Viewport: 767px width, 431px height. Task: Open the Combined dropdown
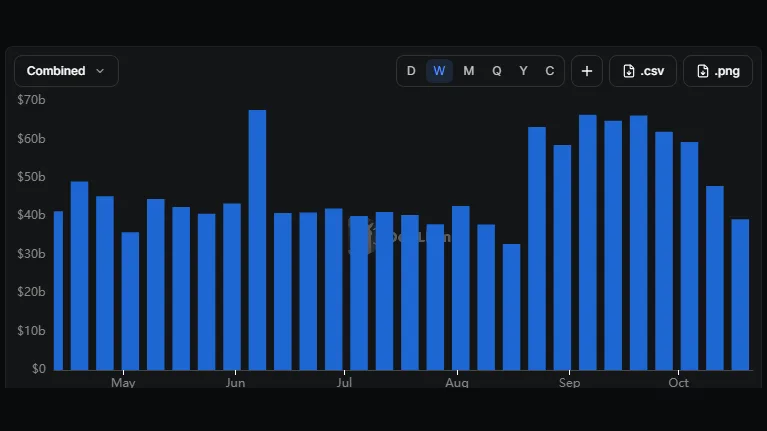(x=66, y=71)
